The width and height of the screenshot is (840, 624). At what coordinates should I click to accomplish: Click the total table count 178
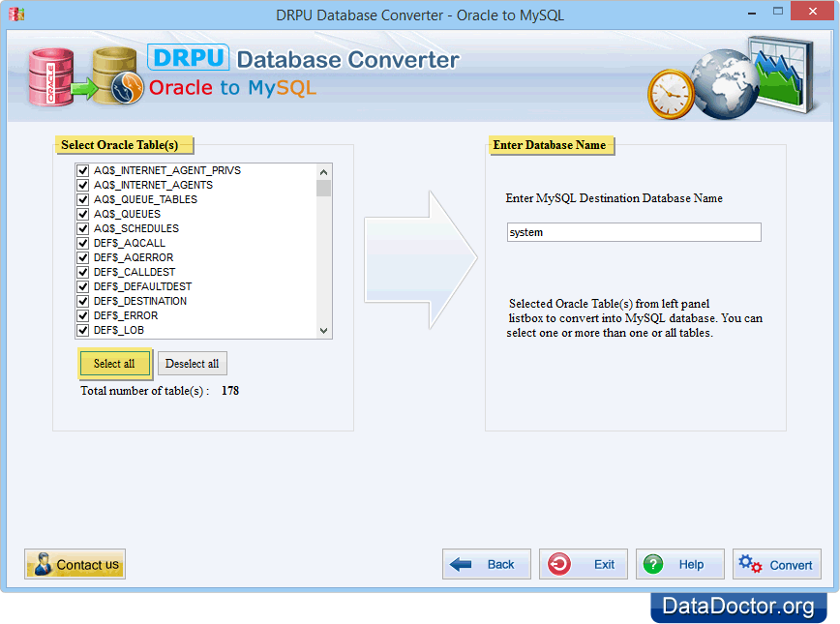point(230,391)
